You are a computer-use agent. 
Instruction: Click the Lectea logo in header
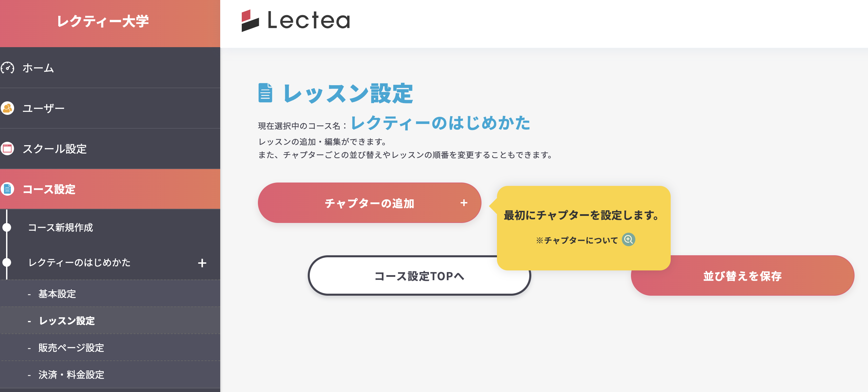click(x=296, y=21)
